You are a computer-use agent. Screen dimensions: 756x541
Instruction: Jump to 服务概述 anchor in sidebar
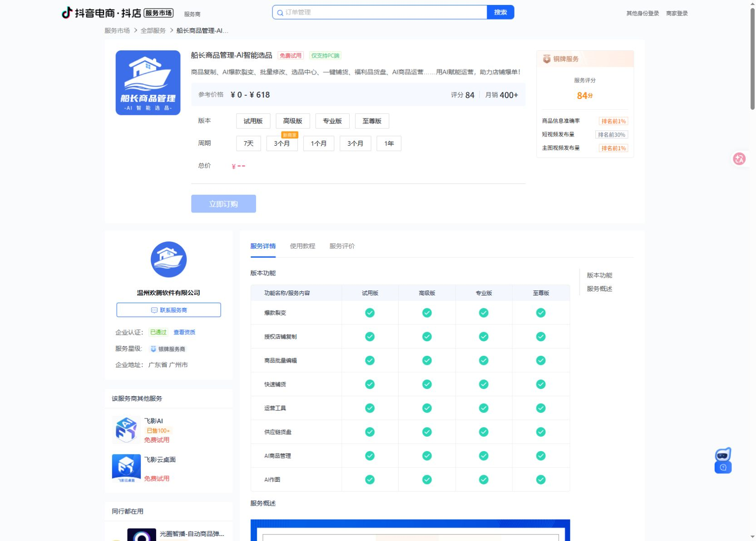(x=599, y=289)
